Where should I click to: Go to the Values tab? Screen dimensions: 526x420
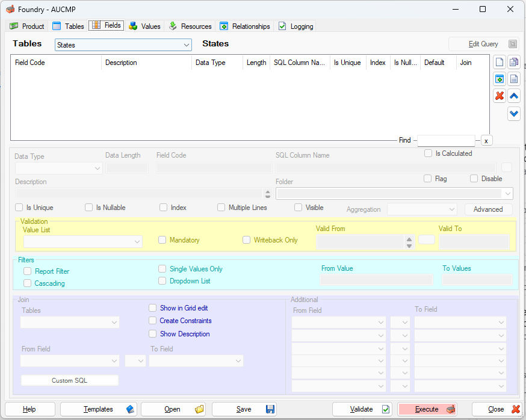pos(144,26)
